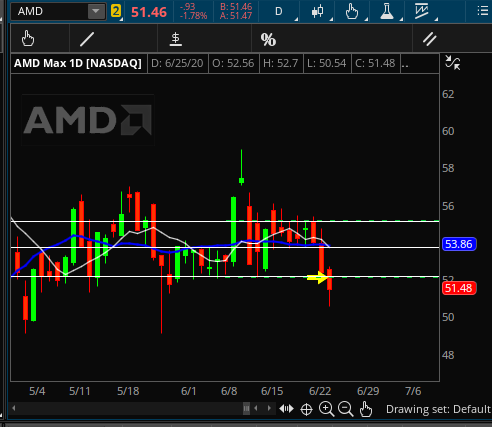Image resolution: width=492 pixels, height=427 pixels.
Task: Open the D timeframe selector
Action: coord(279,11)
